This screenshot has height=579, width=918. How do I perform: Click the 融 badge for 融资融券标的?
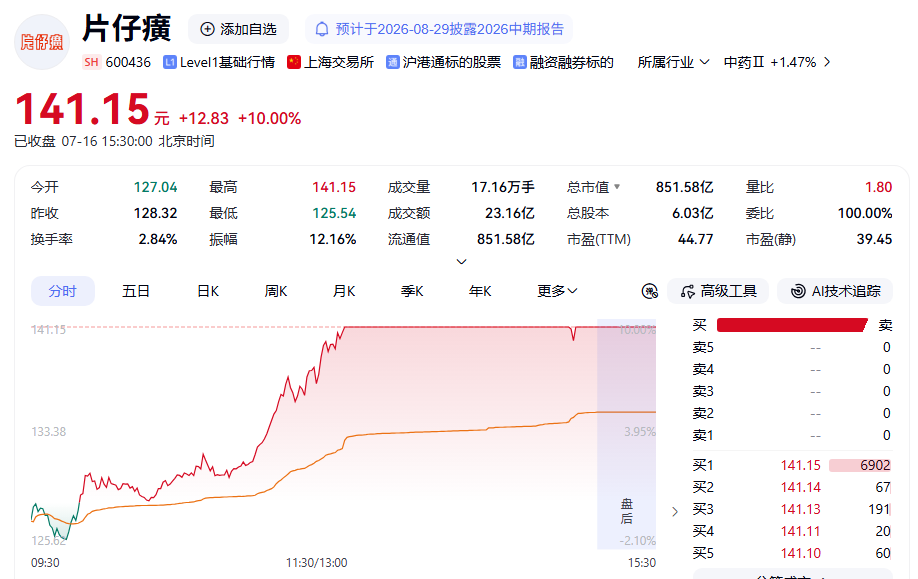pos(520,62)
